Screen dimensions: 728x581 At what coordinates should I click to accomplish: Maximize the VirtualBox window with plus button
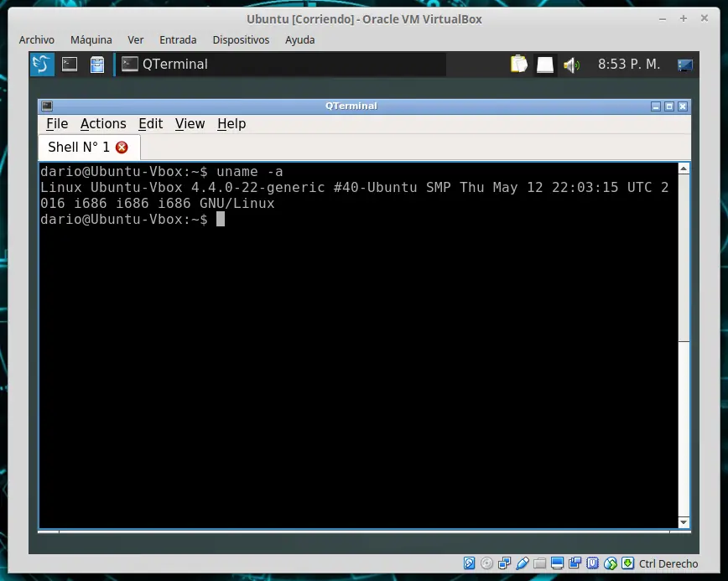684,18
